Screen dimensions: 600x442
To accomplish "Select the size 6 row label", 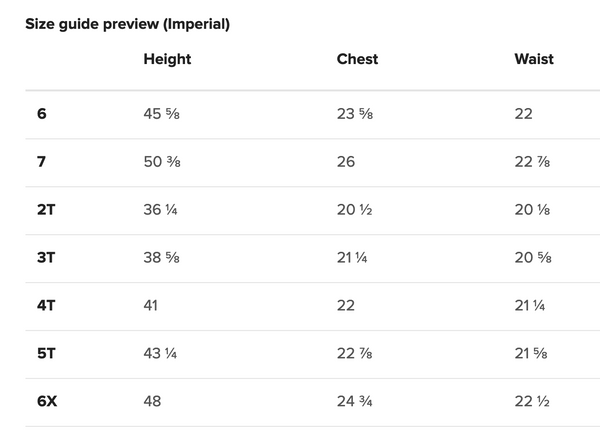I will [x=41, y=114].
